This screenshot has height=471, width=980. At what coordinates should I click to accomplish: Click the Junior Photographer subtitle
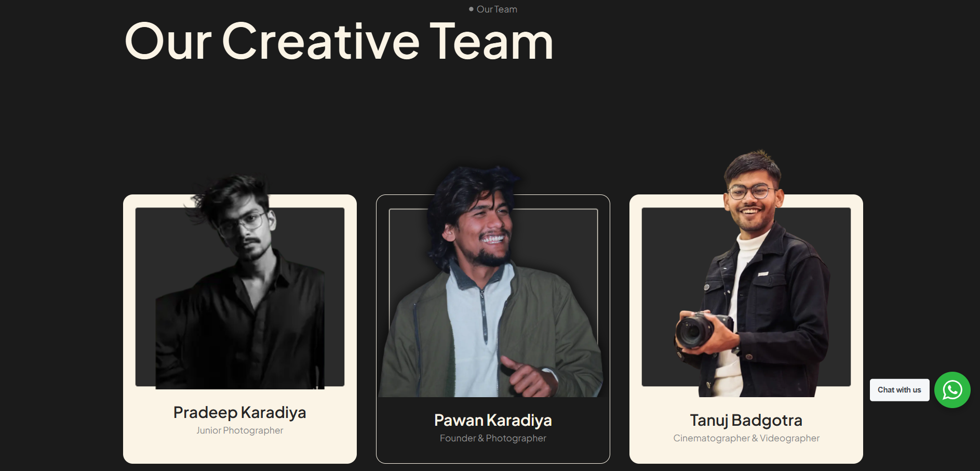click(239, 430)
